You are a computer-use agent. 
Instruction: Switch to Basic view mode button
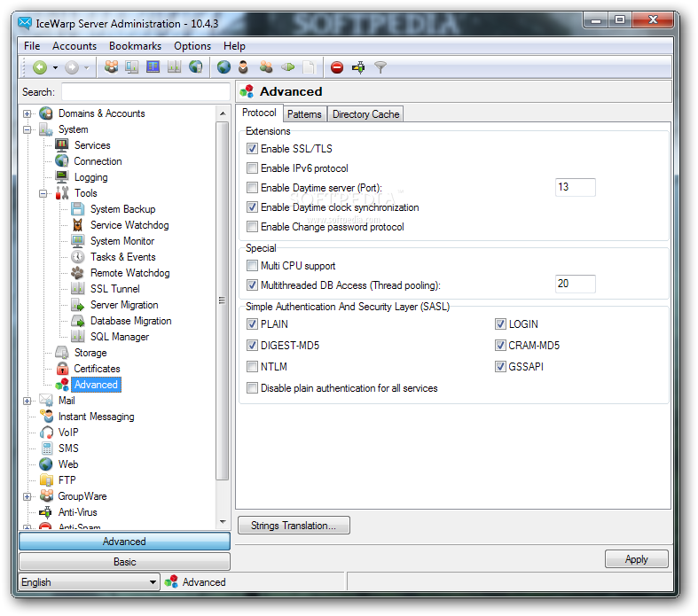(125, 562)
